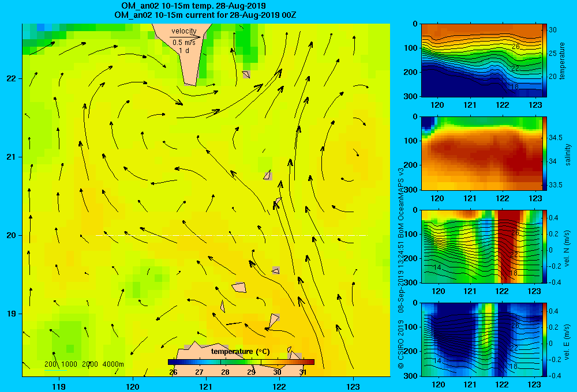Open the salinity depth-section panel
This screenshot has width=577, height=392.
click(482, 153)
